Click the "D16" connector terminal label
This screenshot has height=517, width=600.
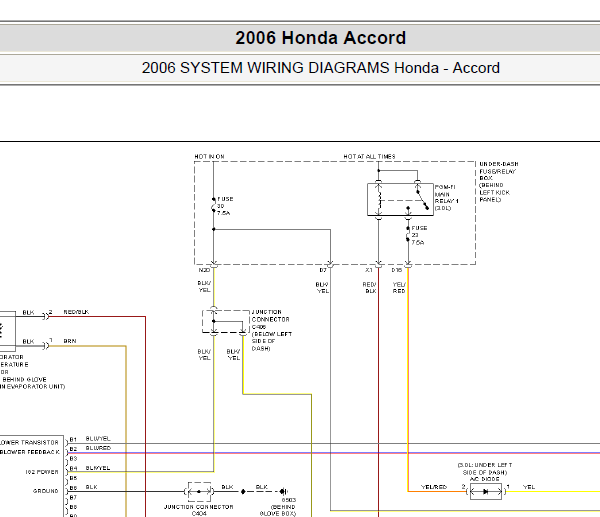(397, 270)
